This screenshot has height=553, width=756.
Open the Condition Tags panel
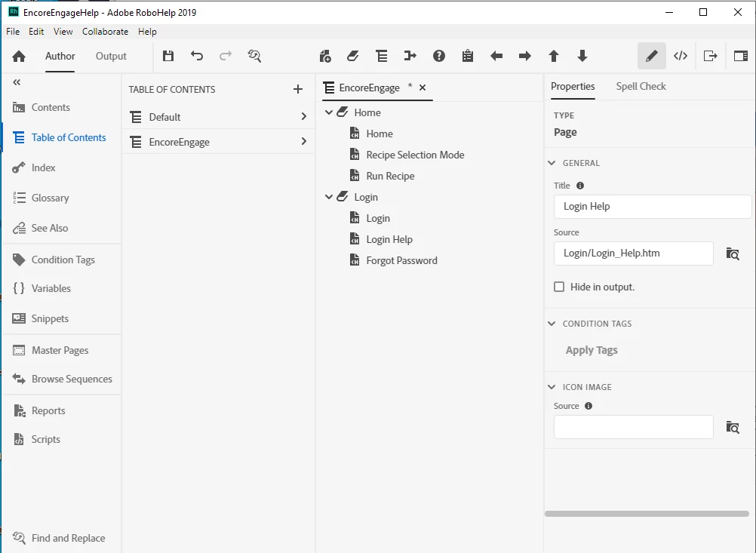pyautogui.click(x=62, y=260)
